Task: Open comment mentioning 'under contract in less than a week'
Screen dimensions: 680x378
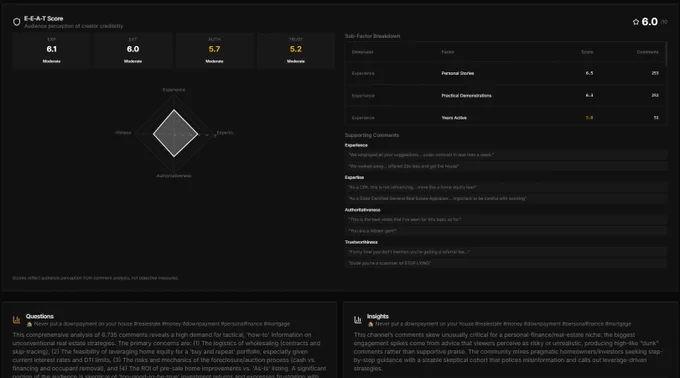Action: [506, 155]
